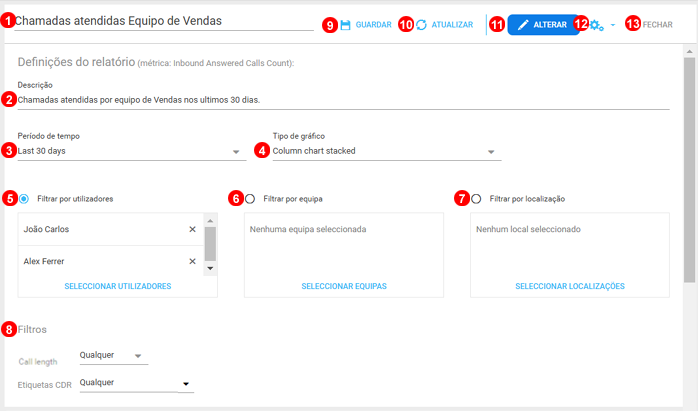Click Seleccionar Utilizadores link
Viewport: 698px width, 411px height.
point(118,286)
